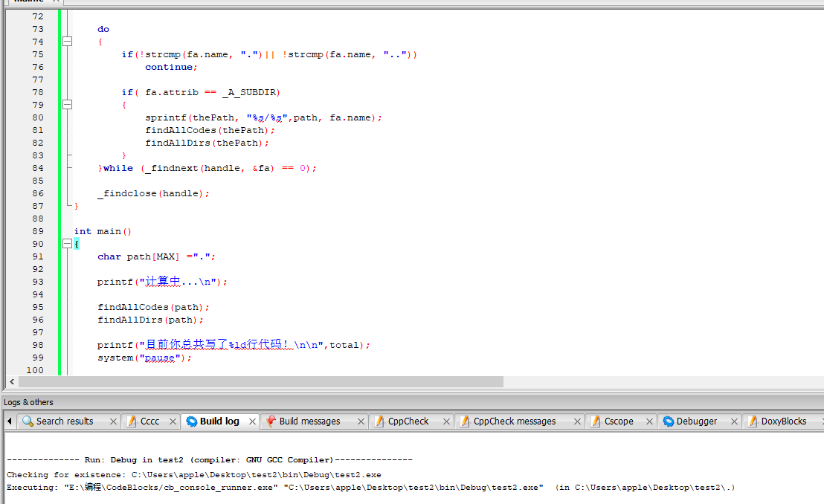Close the CppCheck tab
The image size is (824, 504).
446,421
